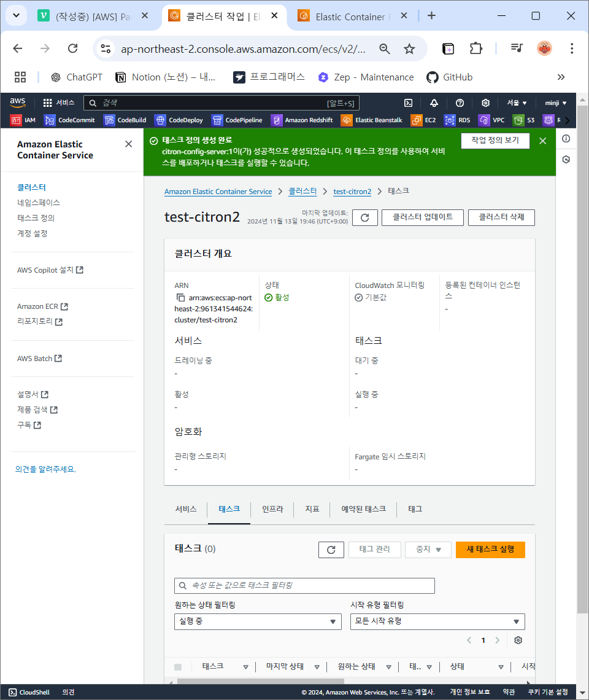Open Amazon ECR sidebar link
This screenshot has width=589, height=700.
(x=42, y=306)
